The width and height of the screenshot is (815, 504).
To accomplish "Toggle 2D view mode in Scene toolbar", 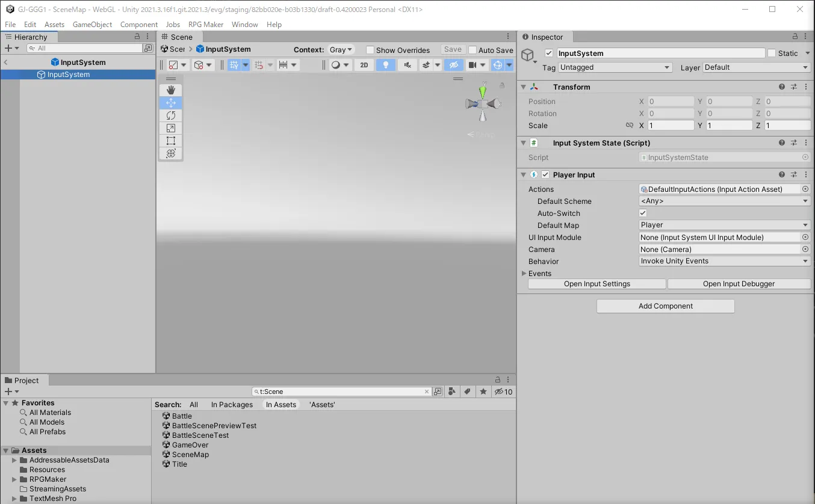I will pos(364,65).
